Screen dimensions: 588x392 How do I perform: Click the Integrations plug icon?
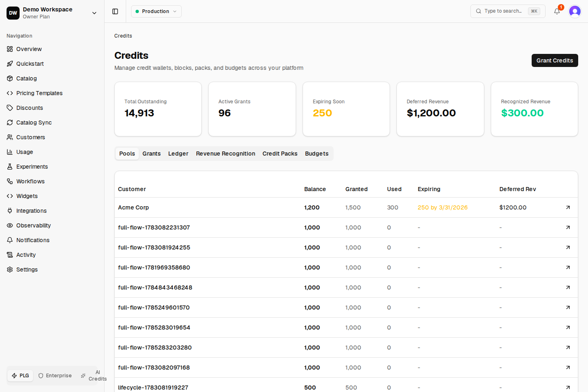tap(10, 211)
